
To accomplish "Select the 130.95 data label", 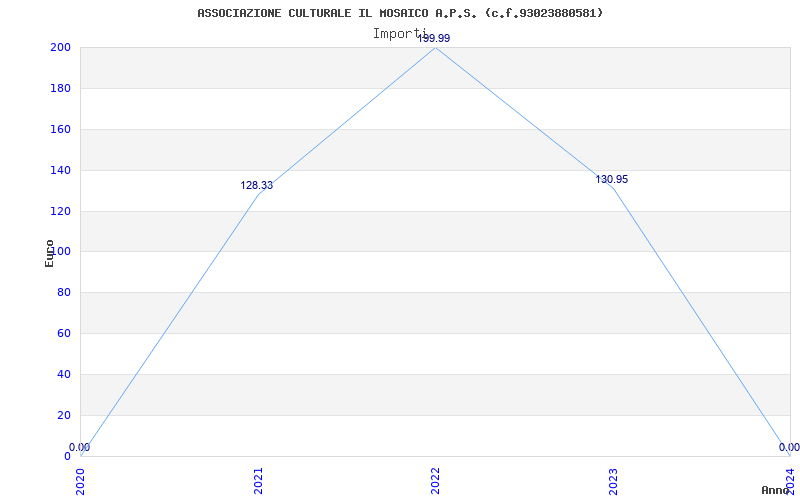I will point(612,180).
